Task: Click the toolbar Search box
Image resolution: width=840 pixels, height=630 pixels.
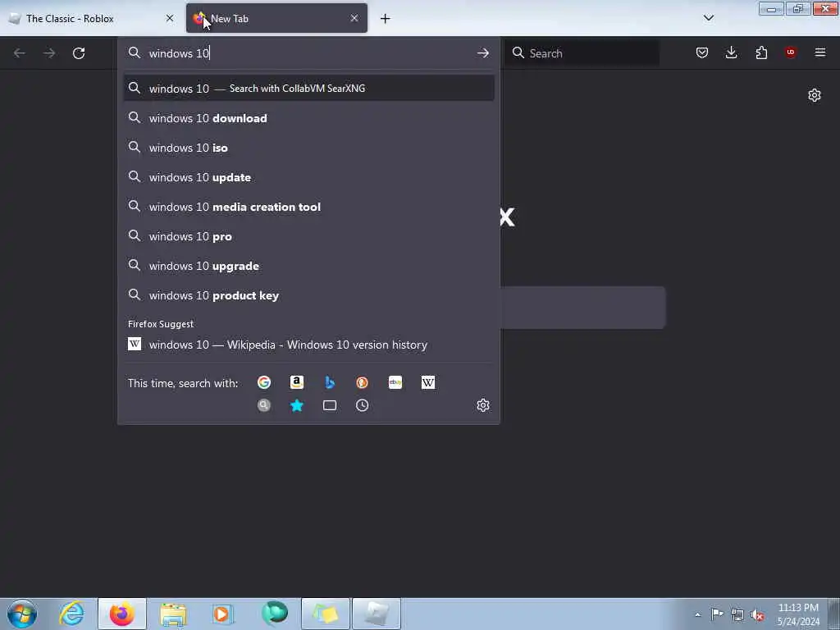Action: [582, 53]
